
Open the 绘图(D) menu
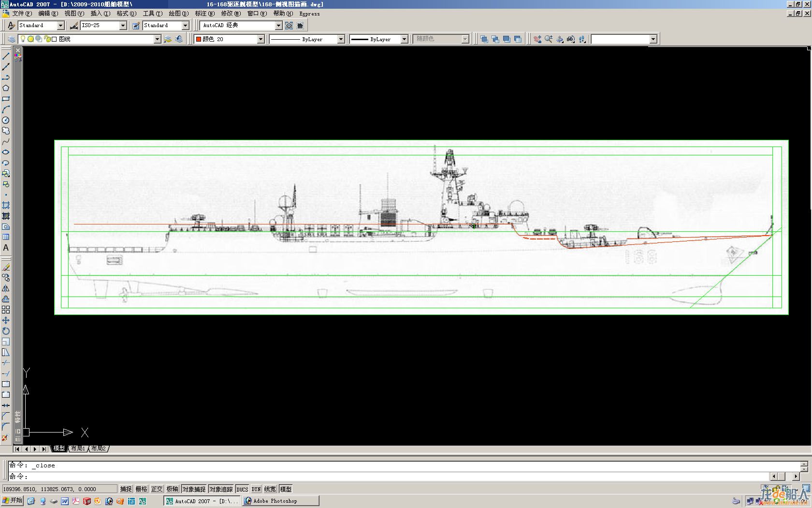178,14
